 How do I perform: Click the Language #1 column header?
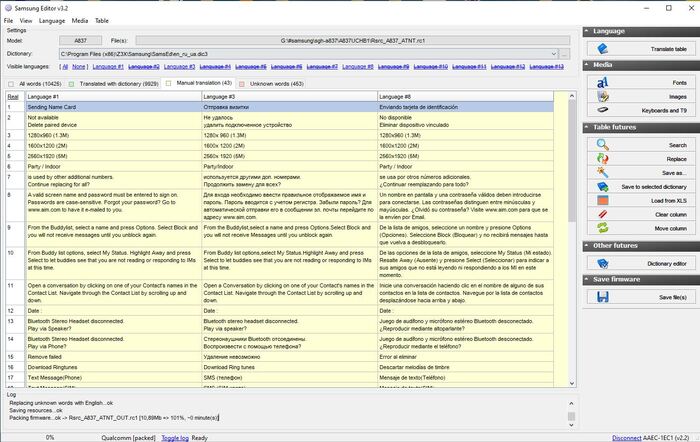point(113,96)
